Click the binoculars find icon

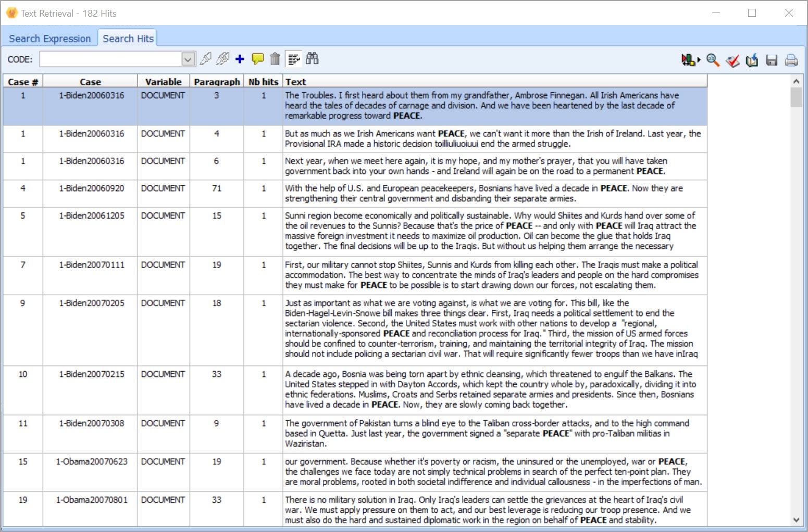pyautogui.click(x=312, y=59)
